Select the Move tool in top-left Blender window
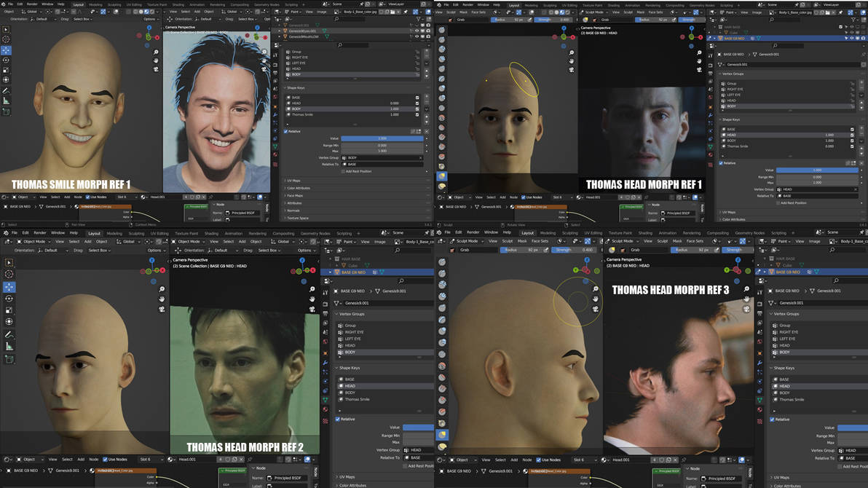 pyautogui.click(x=6, y=50)
